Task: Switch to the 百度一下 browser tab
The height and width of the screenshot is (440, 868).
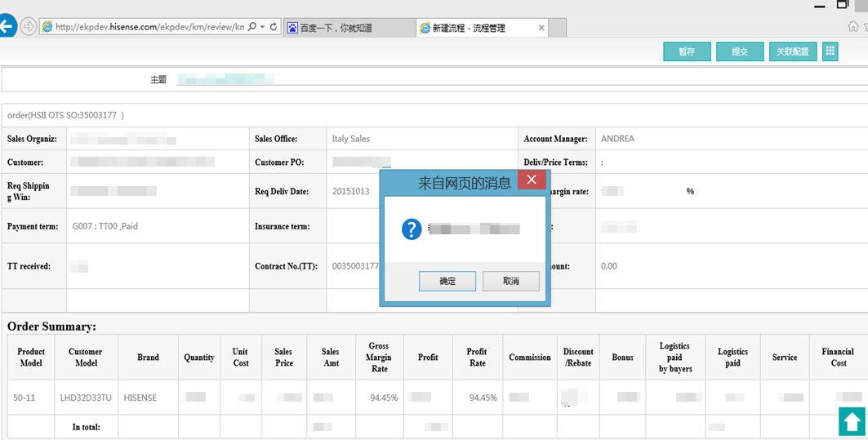Action: coord(347,28)
